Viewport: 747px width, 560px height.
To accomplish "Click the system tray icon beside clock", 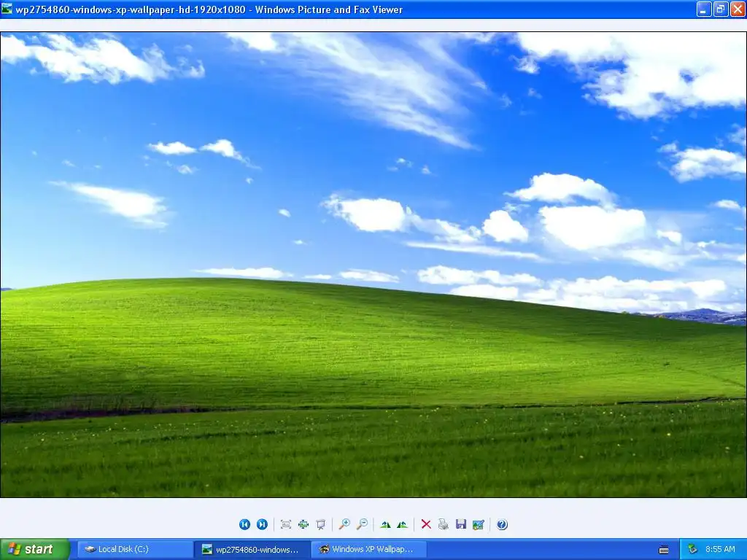I will [693, 549].
